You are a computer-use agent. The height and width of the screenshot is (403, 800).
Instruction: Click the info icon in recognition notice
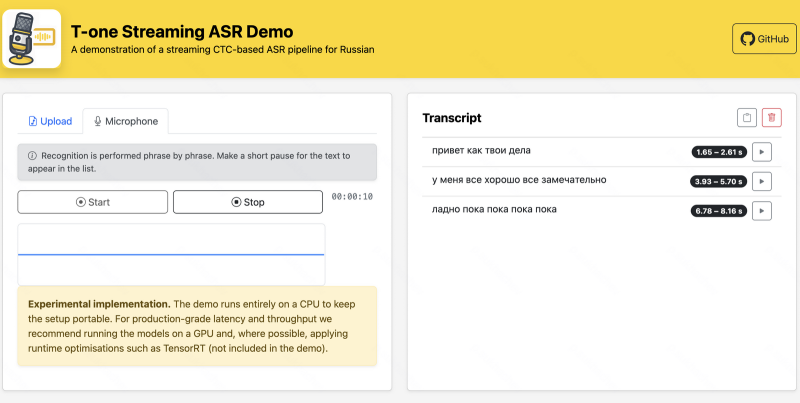click(x=32, y=156)
